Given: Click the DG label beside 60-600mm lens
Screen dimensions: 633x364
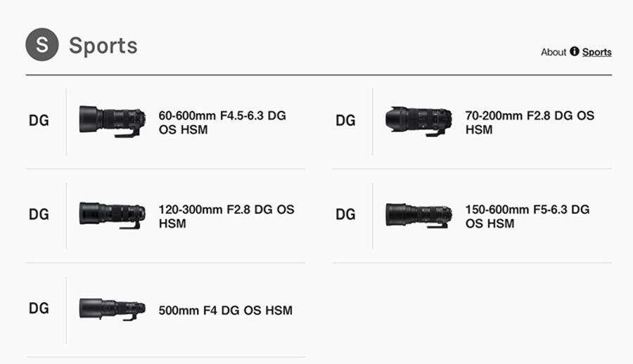Looking at the screenshot, I should (x=39, y=121).
